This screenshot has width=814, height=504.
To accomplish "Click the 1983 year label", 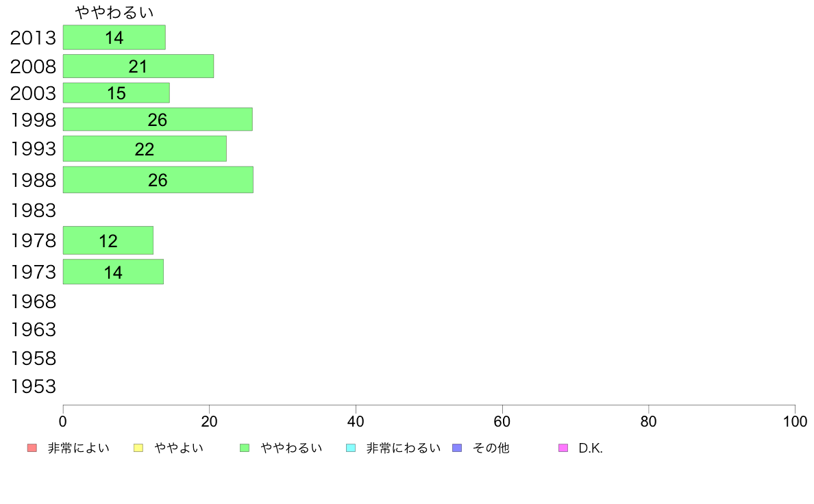I will click(x=33, y=210).
